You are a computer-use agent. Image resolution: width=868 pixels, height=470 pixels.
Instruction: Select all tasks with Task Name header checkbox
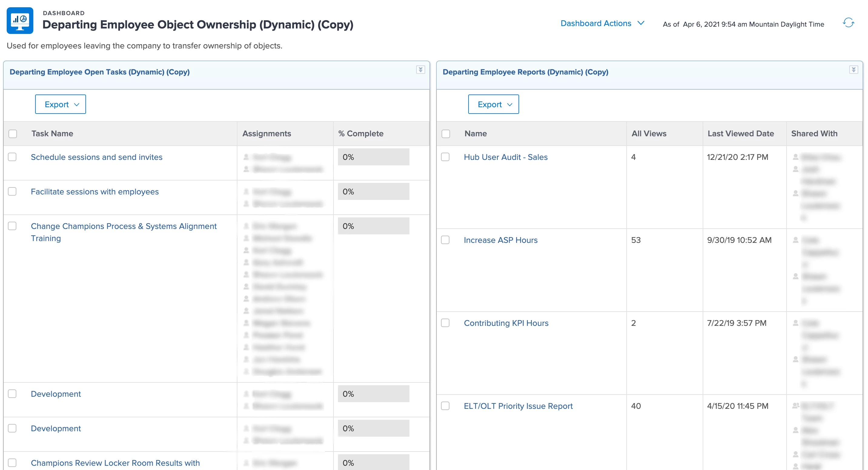click(x=13, y=134)
